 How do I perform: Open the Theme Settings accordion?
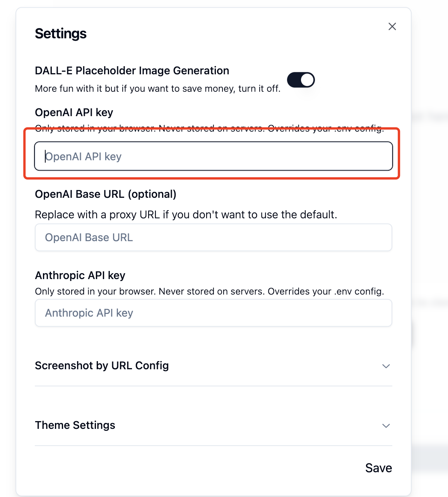(214, 425)
